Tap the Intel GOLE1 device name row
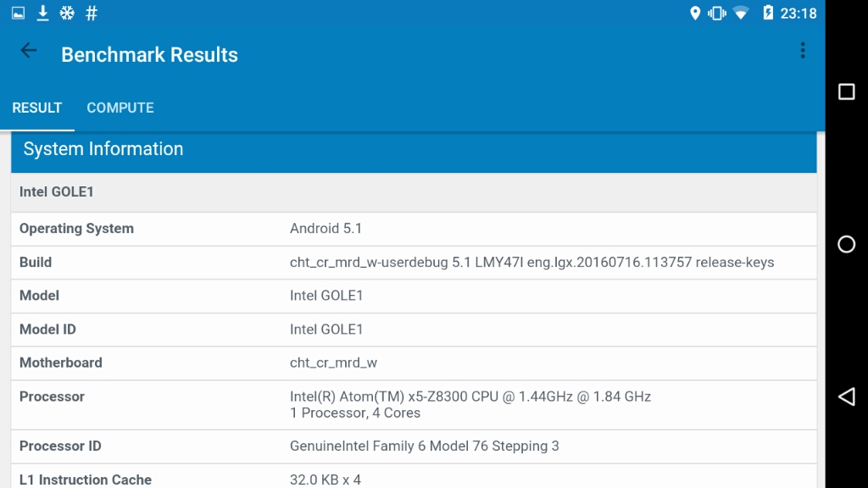This screenshot has width=868, height=488. click(x=414, y=192)
